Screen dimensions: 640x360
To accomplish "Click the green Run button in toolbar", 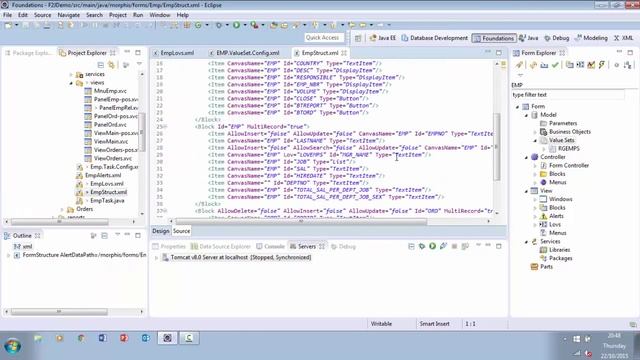I will 236,25.
